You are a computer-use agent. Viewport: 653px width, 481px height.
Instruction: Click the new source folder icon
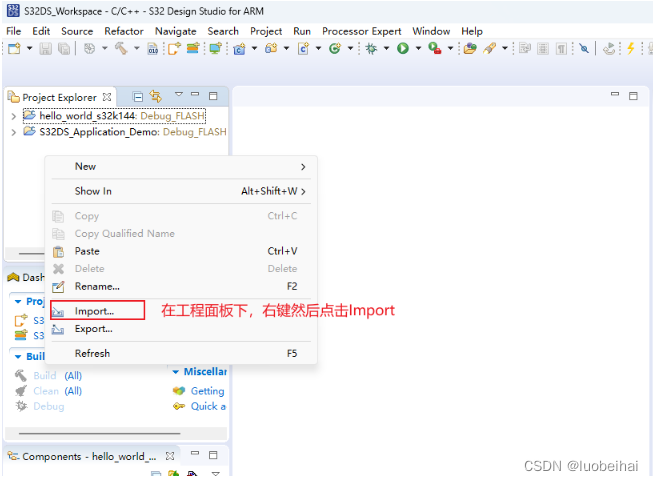(271, 48)
